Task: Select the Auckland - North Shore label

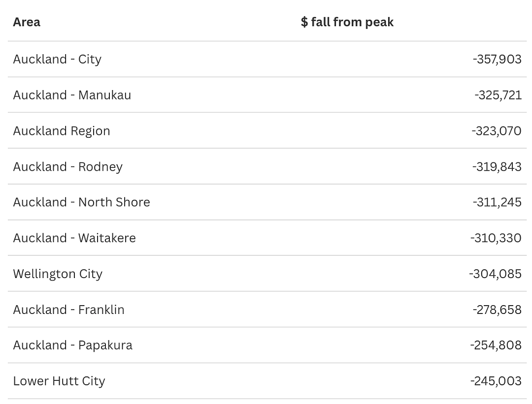Action: tap(81, 202)
